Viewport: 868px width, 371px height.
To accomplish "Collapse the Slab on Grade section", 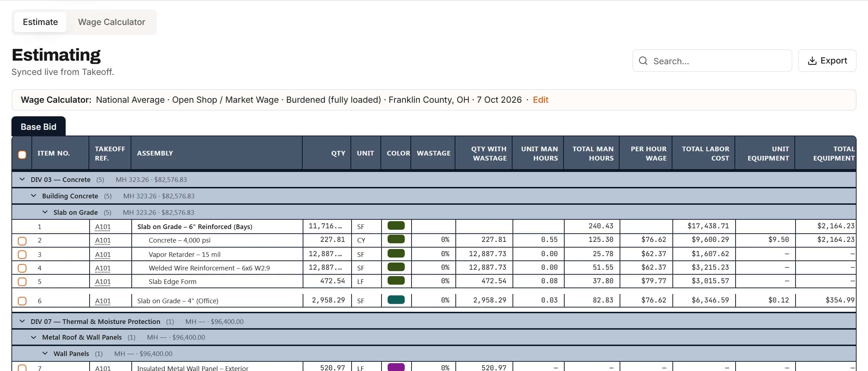I will [x=45, y=212].
